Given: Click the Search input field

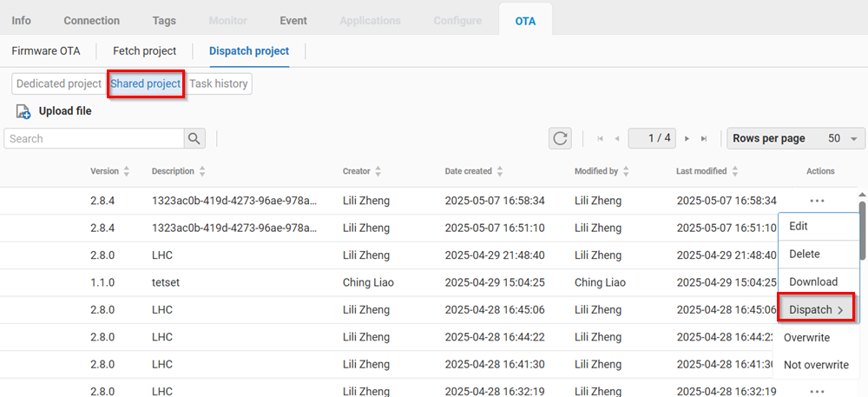Looking at the screenshot, I should [x=94, y=138].
